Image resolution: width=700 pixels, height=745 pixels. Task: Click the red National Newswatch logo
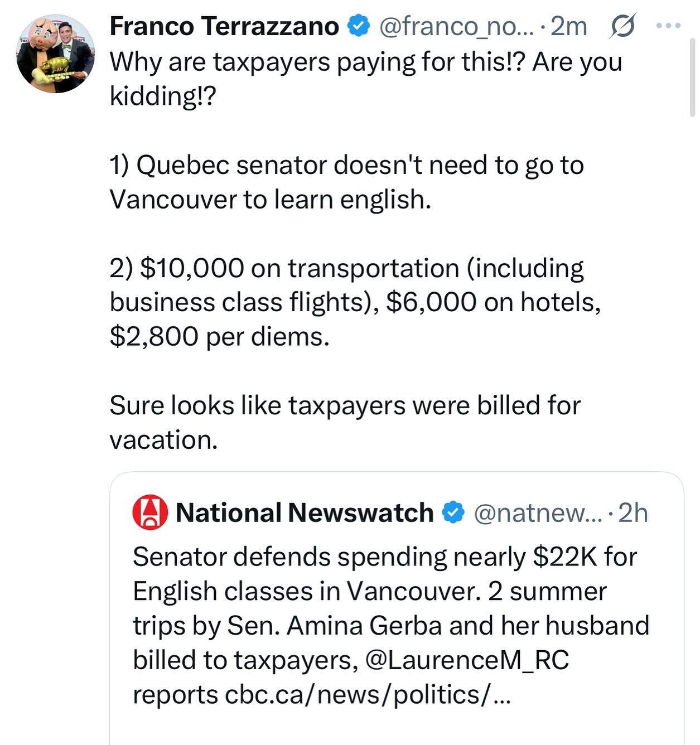(x=150, y=512)
